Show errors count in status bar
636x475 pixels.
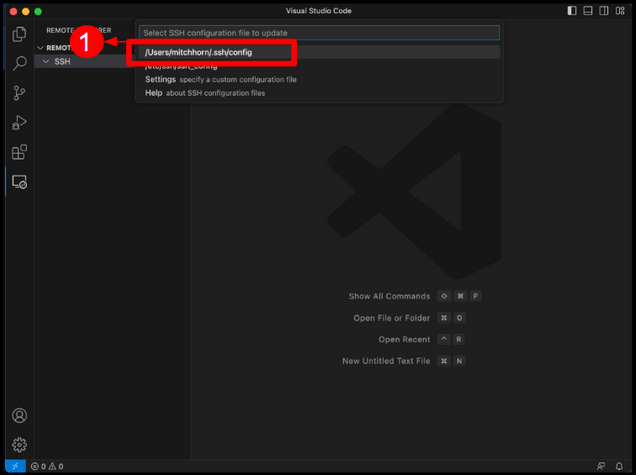coord(39,466)
